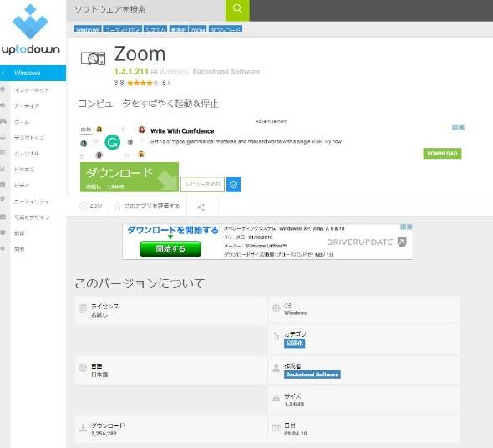Click the star rate-this-app icon

[x=118, y=206]
